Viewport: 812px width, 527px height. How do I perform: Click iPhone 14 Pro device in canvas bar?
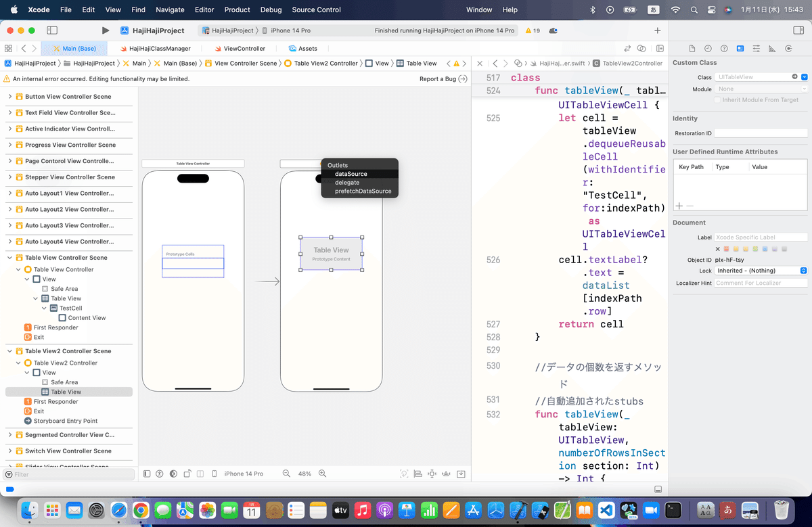pyautogui.click(x=244, y=474)
